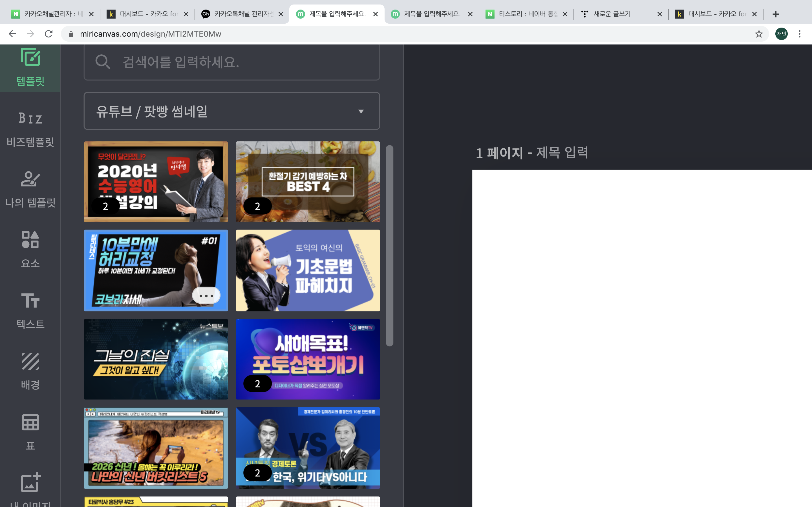Select the 나의 템플릿 sidebar icon

tap(30, 190)
